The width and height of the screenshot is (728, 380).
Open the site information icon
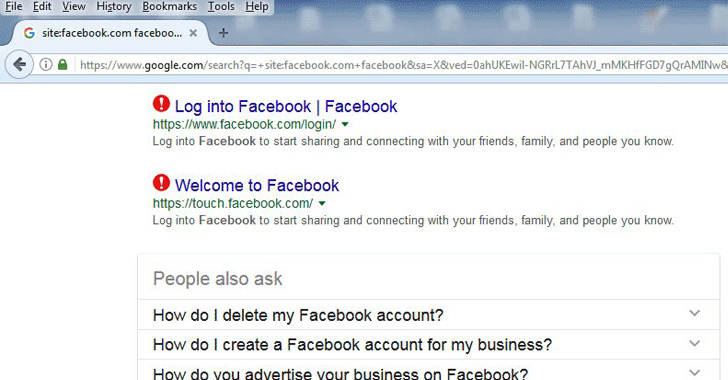46,64
